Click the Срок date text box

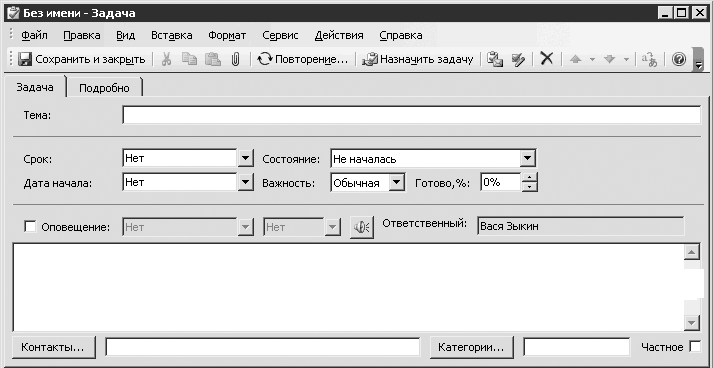[180, 158]
